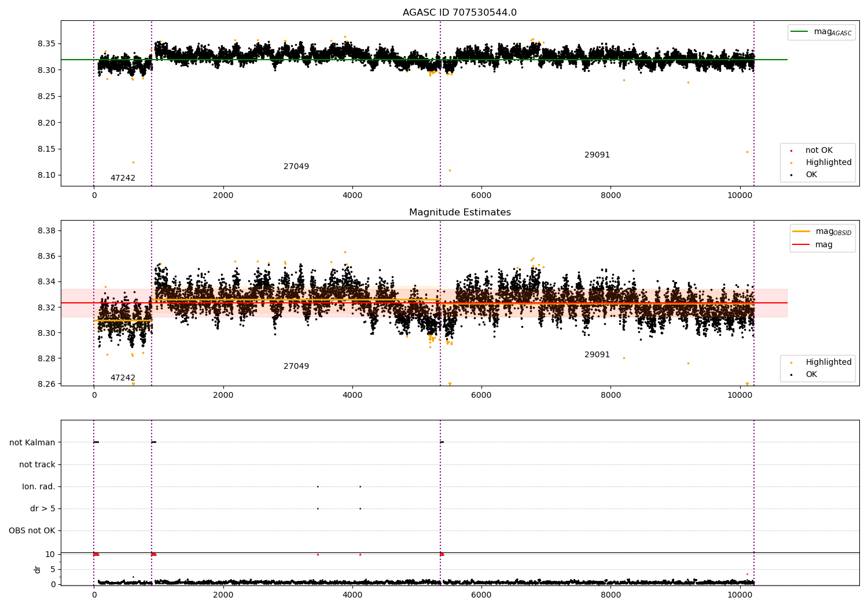Image resolution: width=868 pixels, height=608 pixels.
Task: Select the mag AGASC legend label in top plot
Action: point(833,32)
